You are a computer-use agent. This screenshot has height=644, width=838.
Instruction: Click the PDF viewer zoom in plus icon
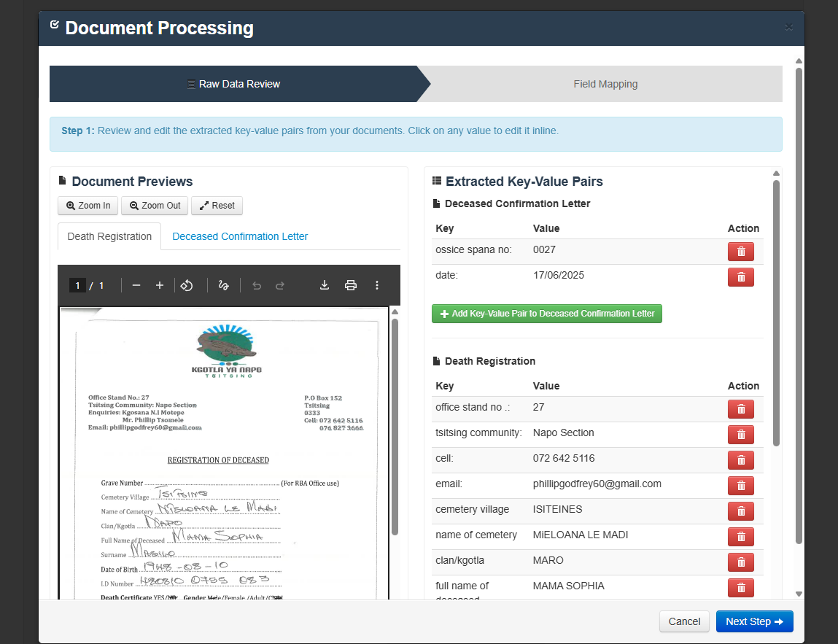point(160,285)
